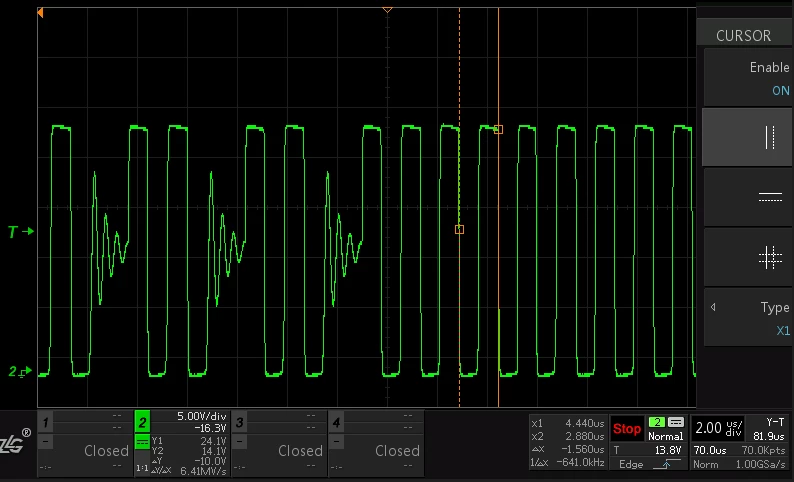Image resolution: width=794 pixels, height=482 pixels.
Task: Click the x2 2.880us readout
Action: (x=568, y=436)
